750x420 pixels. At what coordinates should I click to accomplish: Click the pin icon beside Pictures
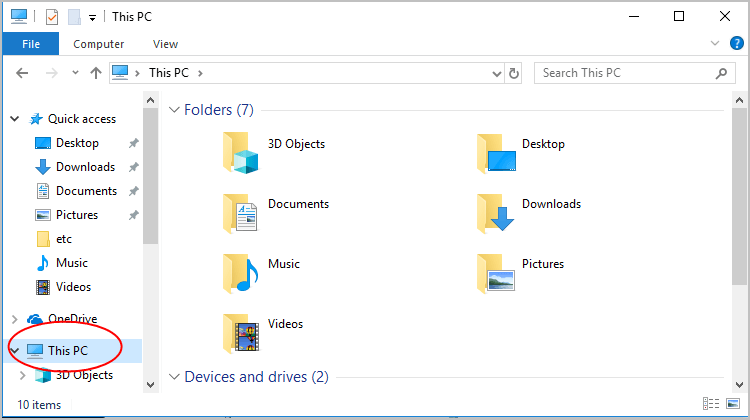coord(133,215)
